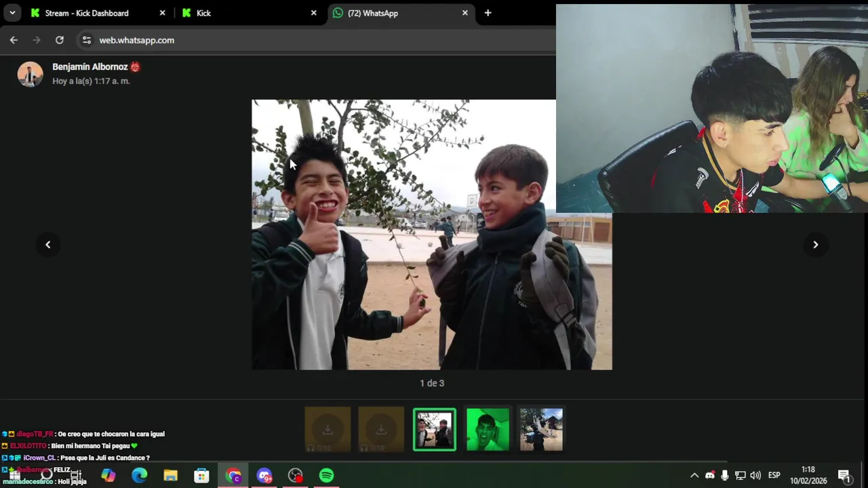
Task: Go to the next image with right arrow
Action: pyautogui.click(x=815, y=245)
